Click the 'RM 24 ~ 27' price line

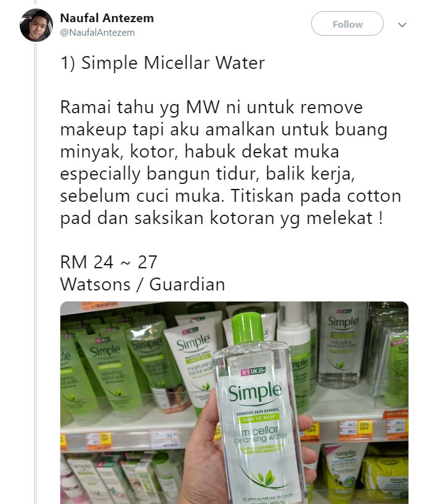[108, 262]
